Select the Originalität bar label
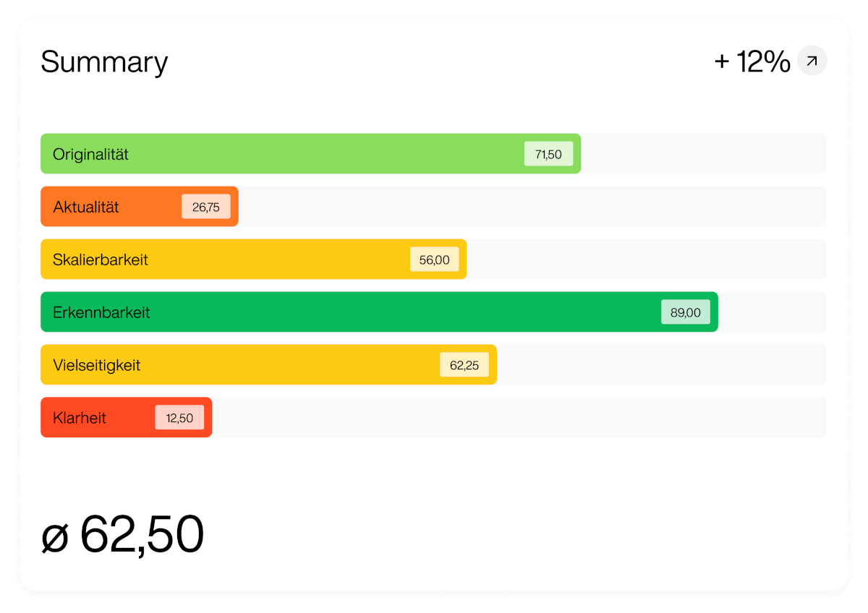Viewport: 868px width, 613px height. [90, 154]
